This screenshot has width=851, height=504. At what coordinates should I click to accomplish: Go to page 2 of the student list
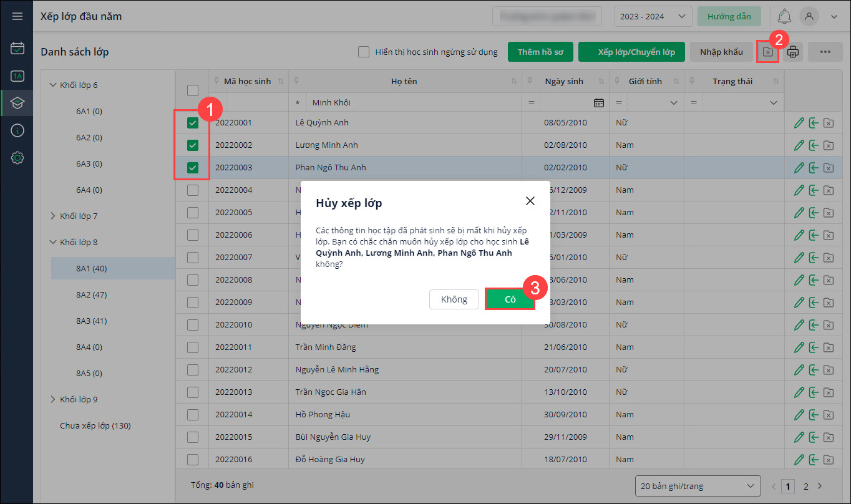tap(806, 487)
